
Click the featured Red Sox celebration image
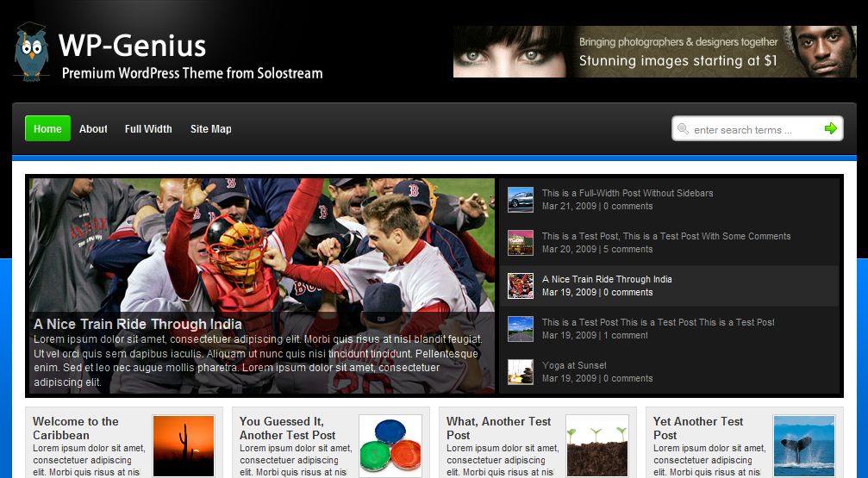pos(262,285)
